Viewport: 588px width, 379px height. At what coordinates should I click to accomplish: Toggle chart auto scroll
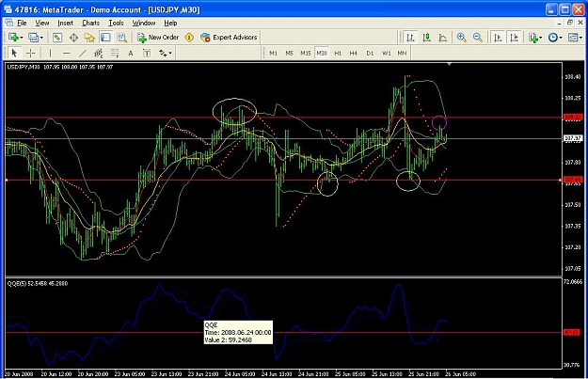click(x=498, y=38)
